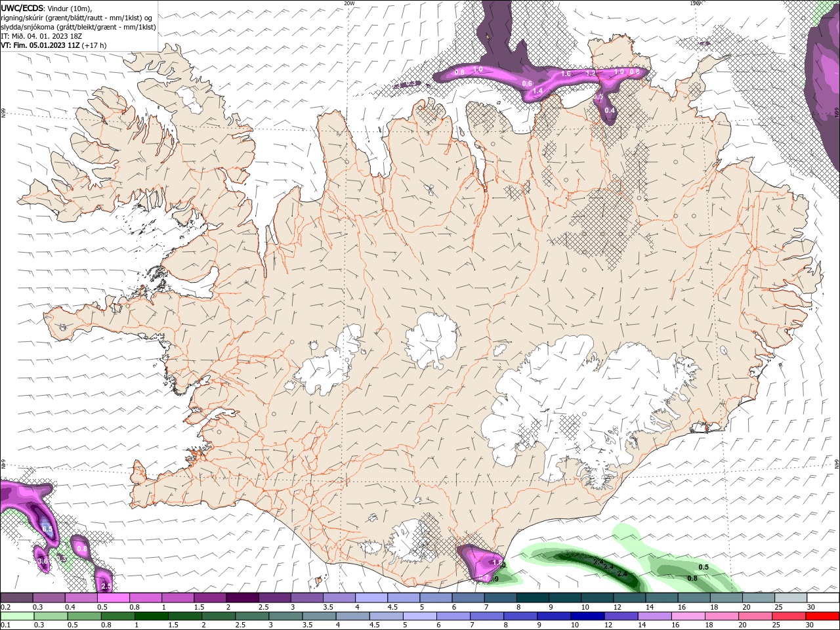This screenshot has height=630, width=840.
Task: Click the '(+17 h)' forecast offset text
Action: (95, 45)
